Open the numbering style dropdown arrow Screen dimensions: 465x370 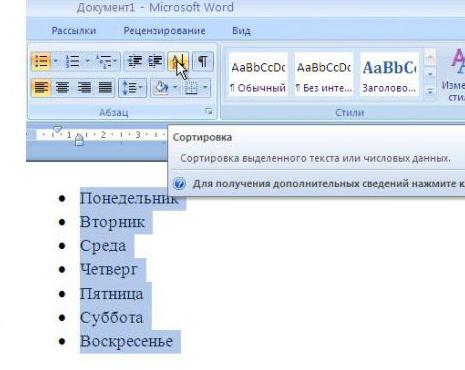point(87,61)
